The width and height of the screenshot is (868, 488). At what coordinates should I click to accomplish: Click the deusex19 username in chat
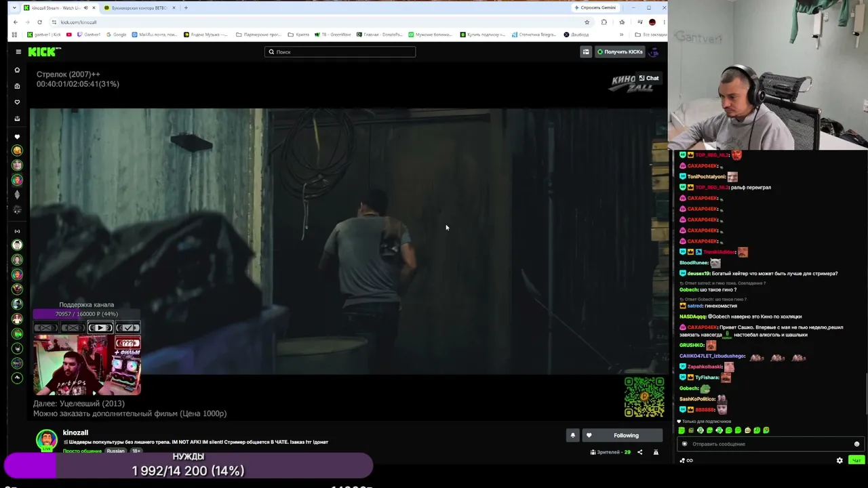pyautogui.click(x=698, y=274)
